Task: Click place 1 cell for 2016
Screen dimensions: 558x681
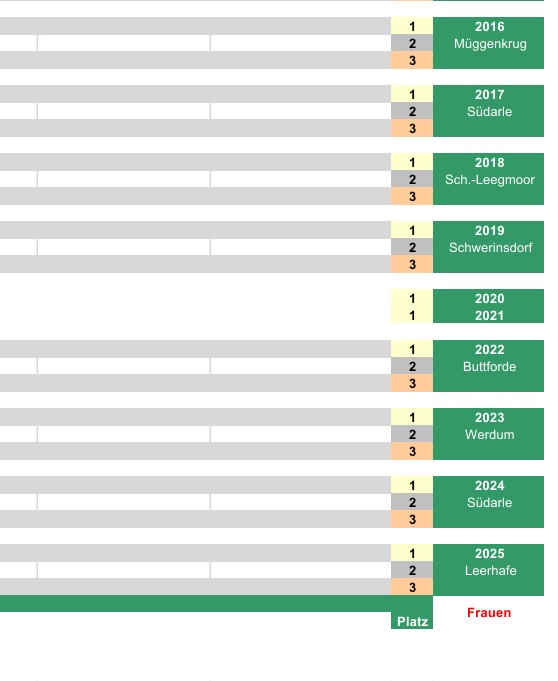Action: [412, 26]
